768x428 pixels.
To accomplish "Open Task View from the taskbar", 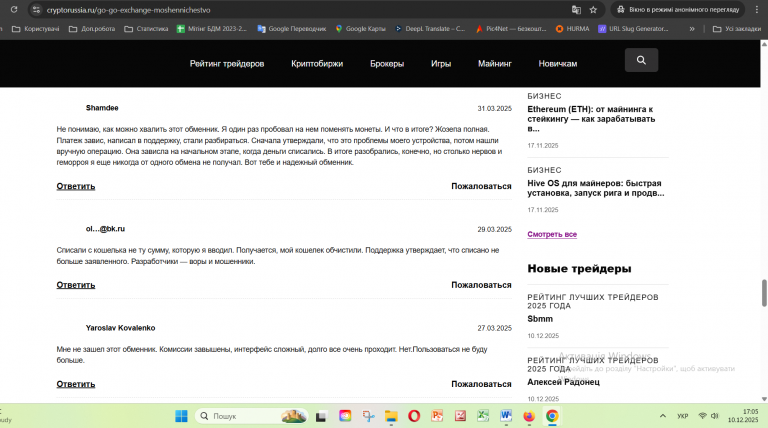I will [x=321, y=416].
